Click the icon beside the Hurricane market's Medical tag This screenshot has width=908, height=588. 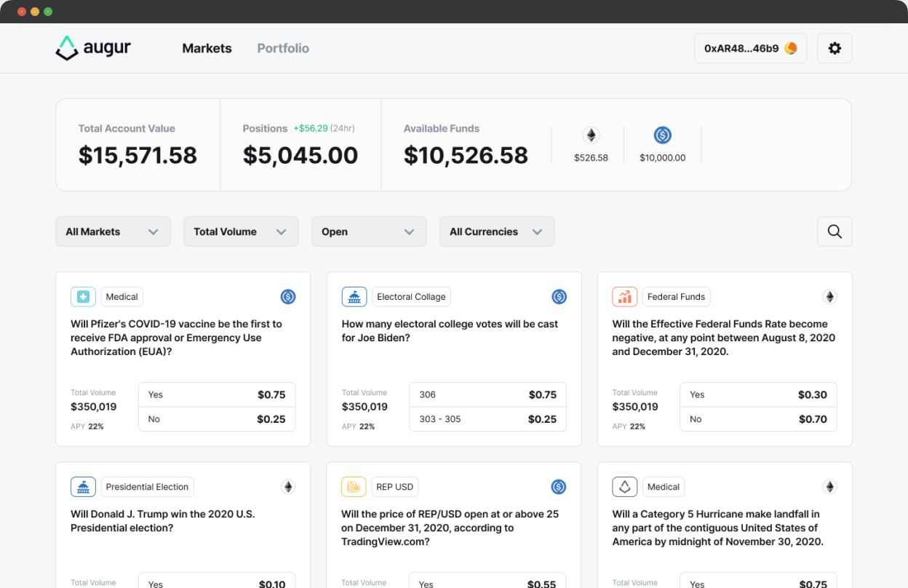(625, 487)
